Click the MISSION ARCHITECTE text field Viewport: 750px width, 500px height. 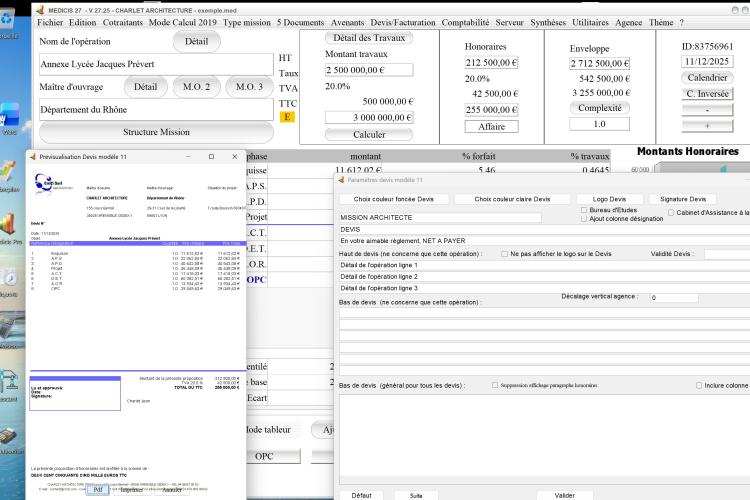[x=440, y=217]
